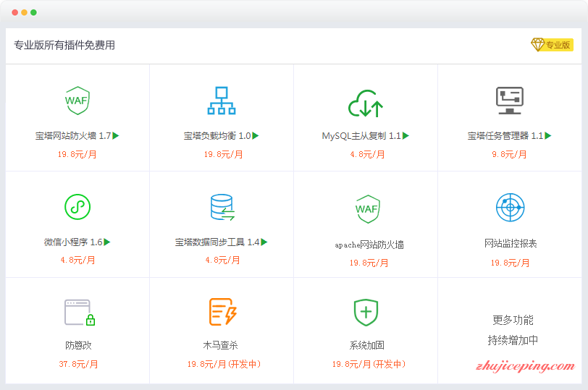Click the 防篡改 locked window icon
This screenshot has height=390, width=588.
click(x=80, y=313)
